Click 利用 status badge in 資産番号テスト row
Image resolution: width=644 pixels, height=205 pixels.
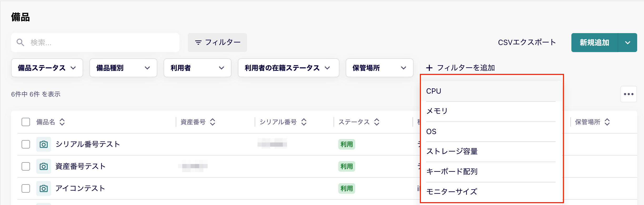346,166
